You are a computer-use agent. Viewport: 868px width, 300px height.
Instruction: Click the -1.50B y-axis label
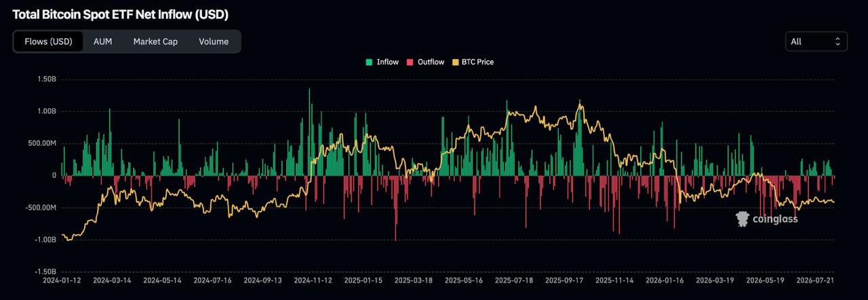45,272
